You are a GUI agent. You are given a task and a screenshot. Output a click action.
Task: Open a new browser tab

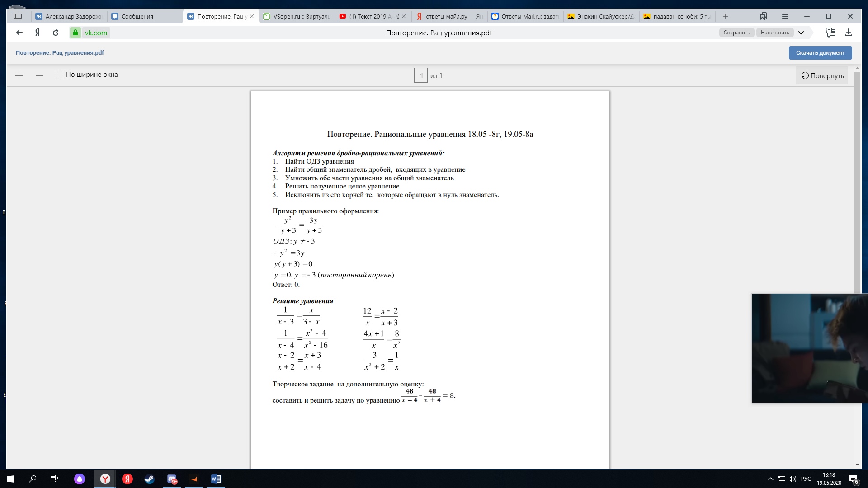725,16
